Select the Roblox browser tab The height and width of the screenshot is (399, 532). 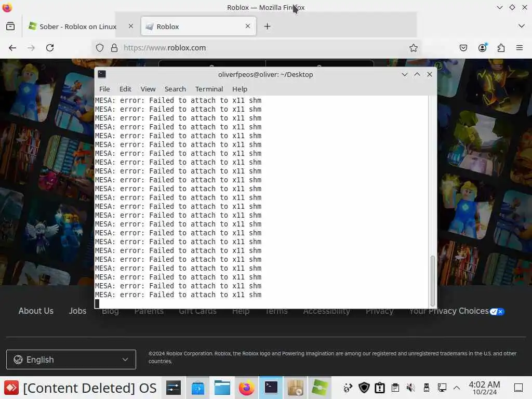click(198, 26)
